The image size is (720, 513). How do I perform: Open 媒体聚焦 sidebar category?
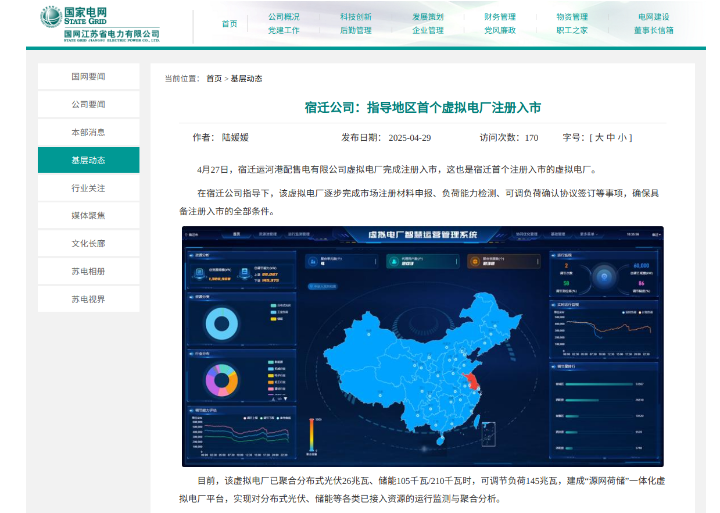click(88, 215)
